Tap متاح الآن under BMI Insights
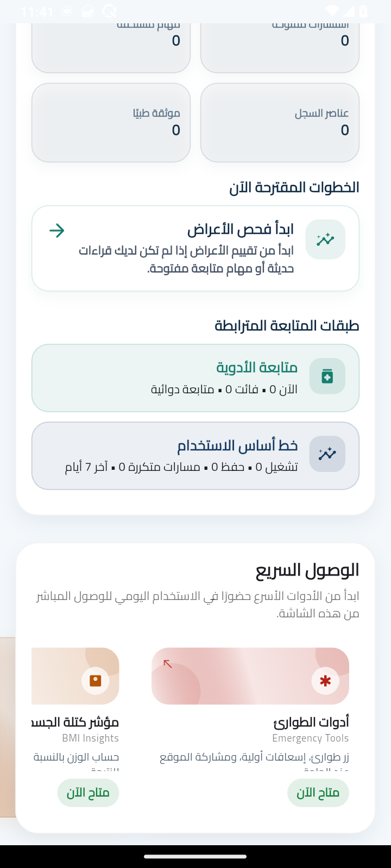The width and height of the screenshot is (391, 868). coord(88,793)
